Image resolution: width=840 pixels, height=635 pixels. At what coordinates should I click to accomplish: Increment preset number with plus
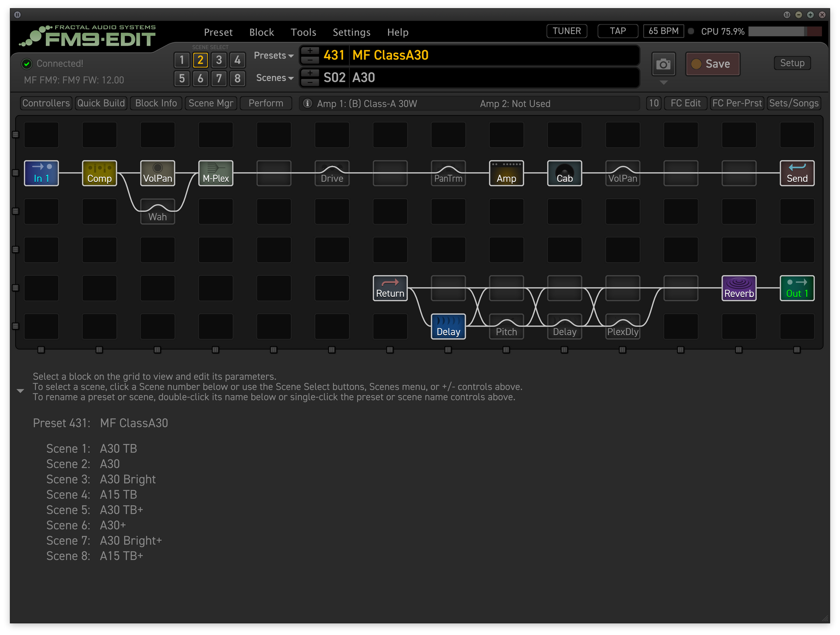tap(310, 50)
